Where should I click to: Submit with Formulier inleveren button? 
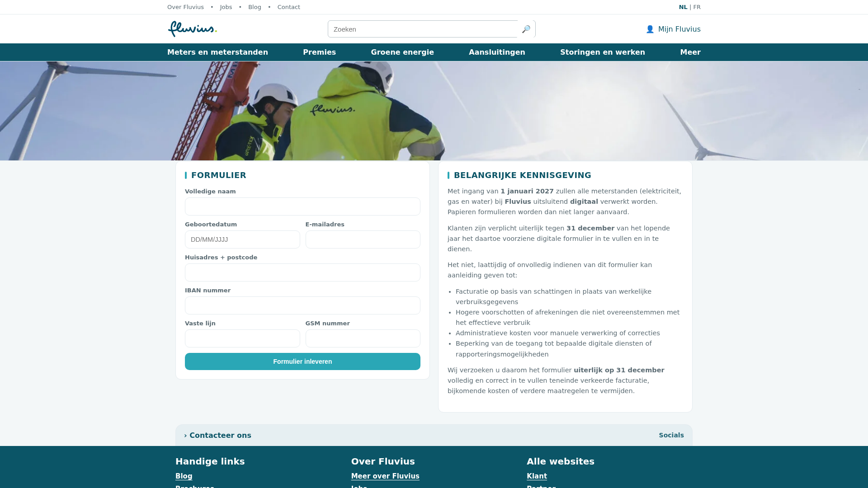pos(302,361)
